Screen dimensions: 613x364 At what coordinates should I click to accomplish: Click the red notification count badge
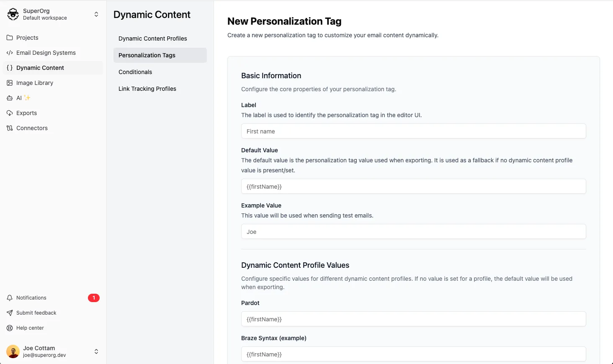click(x=94, y=297)
